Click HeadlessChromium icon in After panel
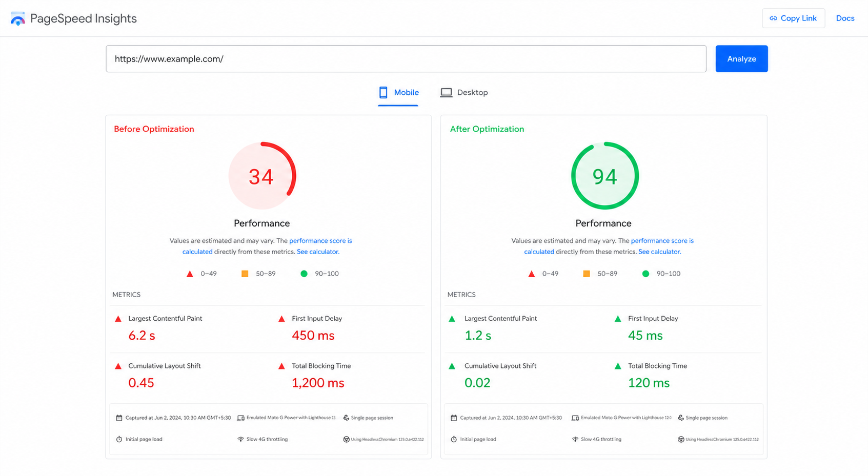 (681, 440)
